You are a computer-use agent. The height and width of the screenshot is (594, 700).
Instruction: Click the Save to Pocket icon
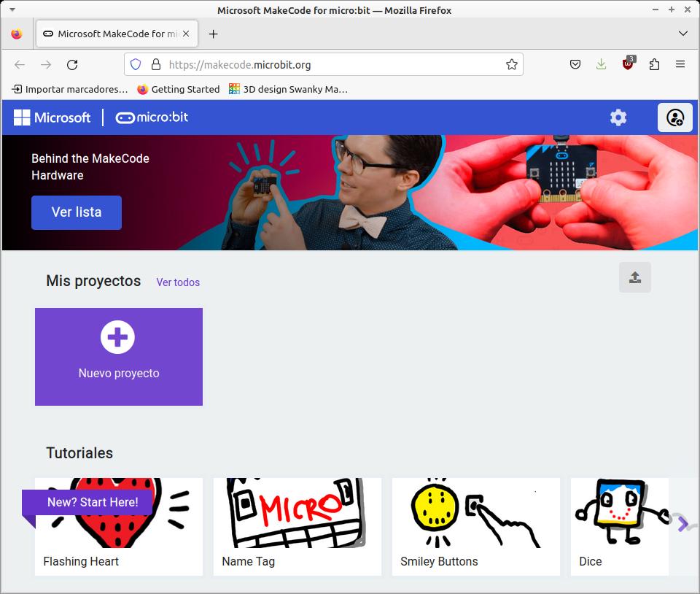pyautogui.click(x=575, y=64)
